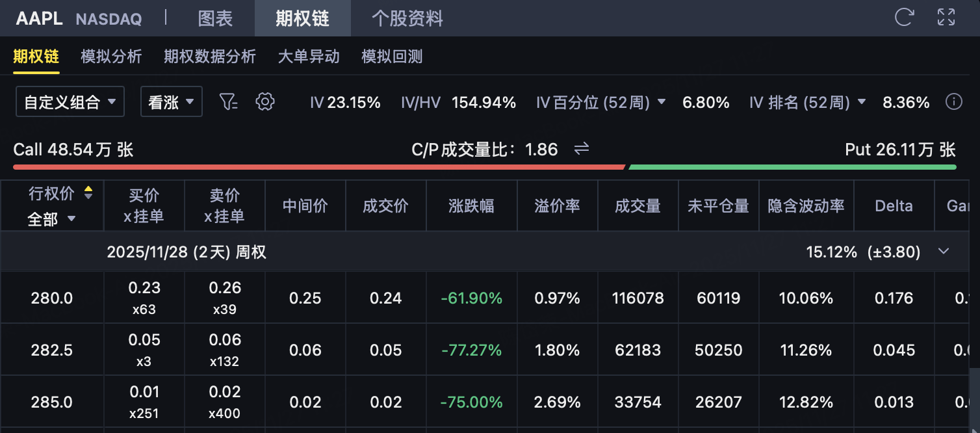Collapse the 2025/11/28 expiry chevron
This screenshot has width=980, height=433.
pos(944,252)
